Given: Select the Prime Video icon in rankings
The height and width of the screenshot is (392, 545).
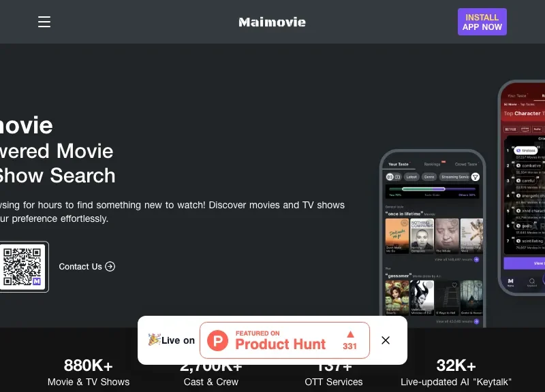Looking at the screenshot, I should click(x=523, y=128).
